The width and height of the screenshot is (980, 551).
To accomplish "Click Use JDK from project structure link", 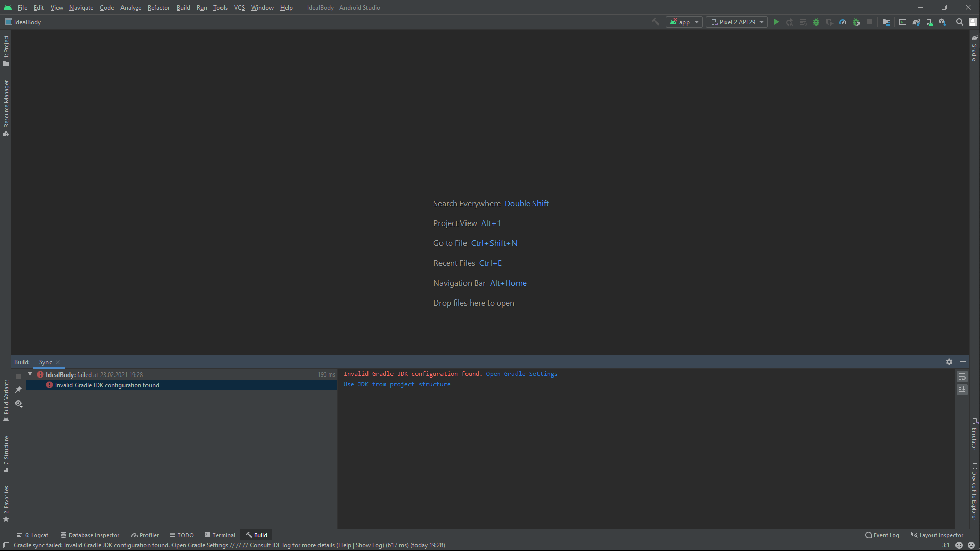I will tap(397, 384).
